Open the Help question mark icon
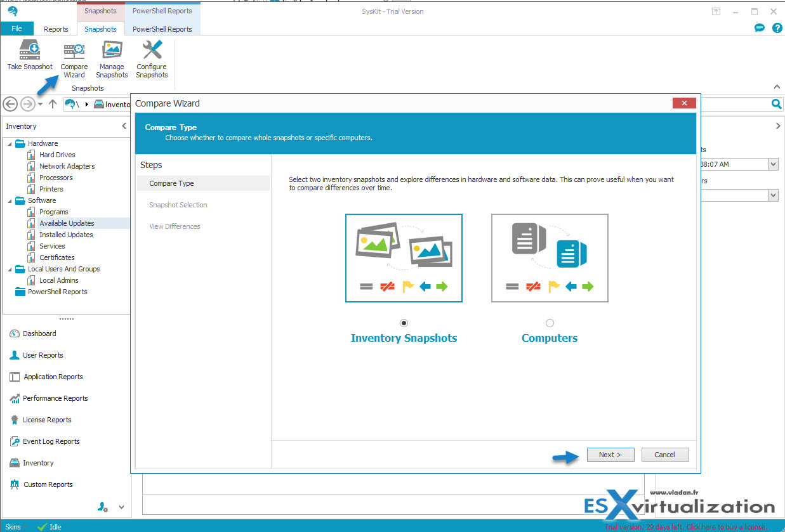Viewport: 785px width, 532px height. 777,28
